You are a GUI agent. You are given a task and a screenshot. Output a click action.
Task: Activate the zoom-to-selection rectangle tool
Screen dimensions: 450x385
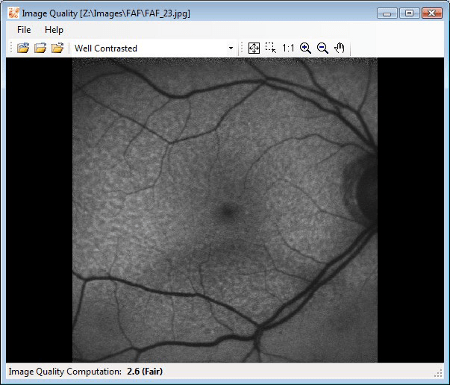tap(271, 48)
